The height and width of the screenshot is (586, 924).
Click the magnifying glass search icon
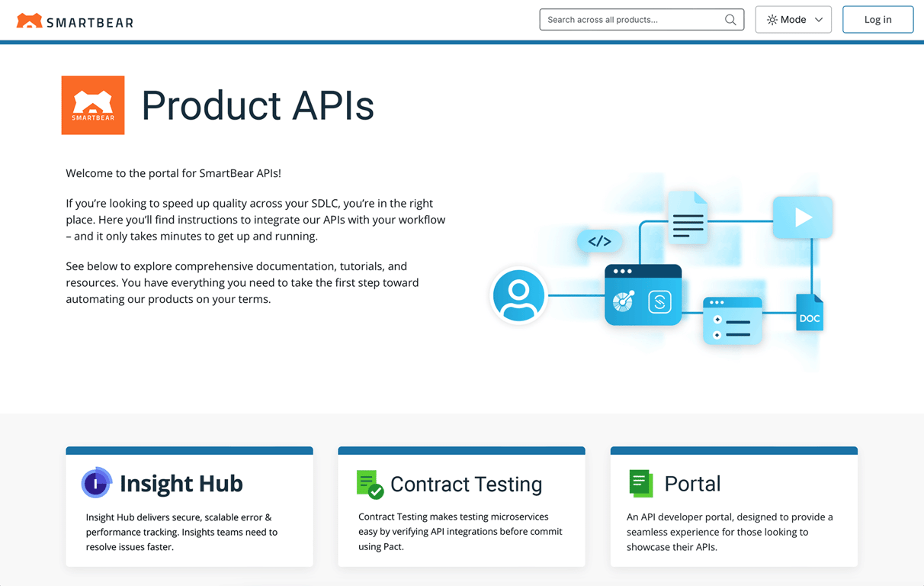coord(730,19)
